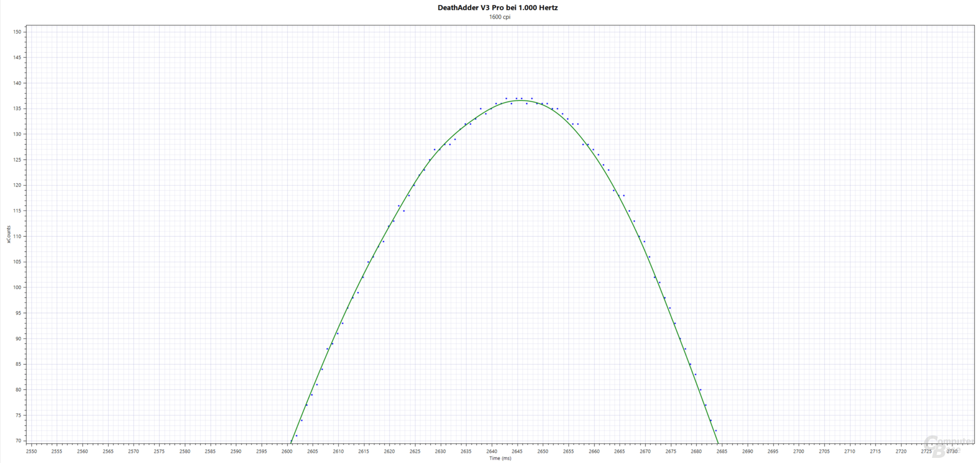Click x-axis tick label 2565
The width and height of the screenshot is (980, 463).
(x=108, y=451)
